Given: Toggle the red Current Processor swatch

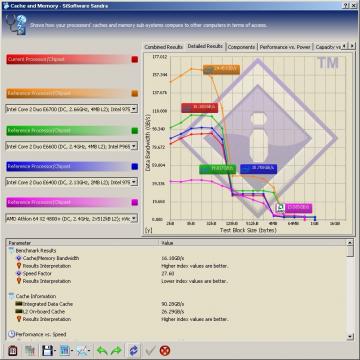Looking at the screenshot, I should [135, 59].
